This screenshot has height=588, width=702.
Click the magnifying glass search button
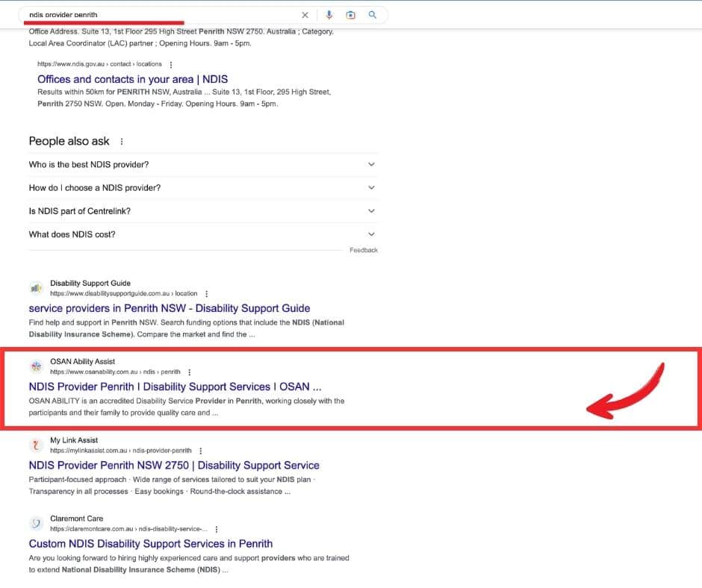tap(373, 15)
